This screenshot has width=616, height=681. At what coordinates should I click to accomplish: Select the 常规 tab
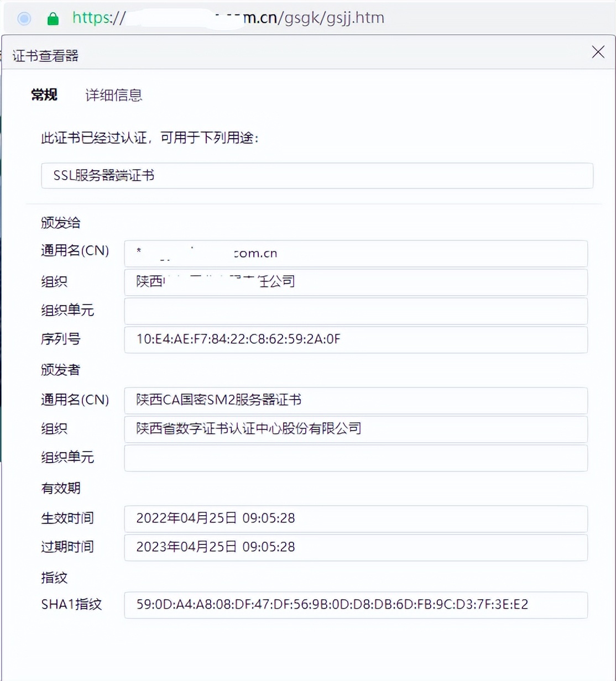point(44,95)
